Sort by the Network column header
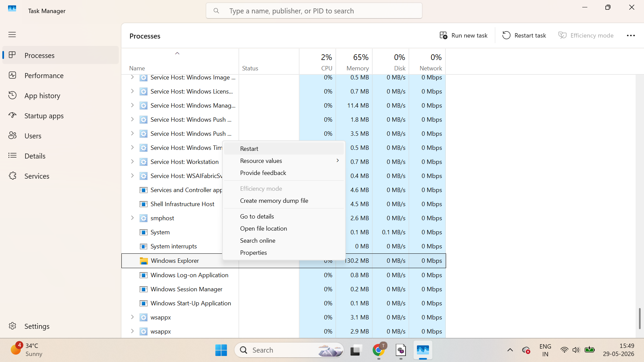Image resolution: width=644 pixels, height=362 pixels. (427, 61)
